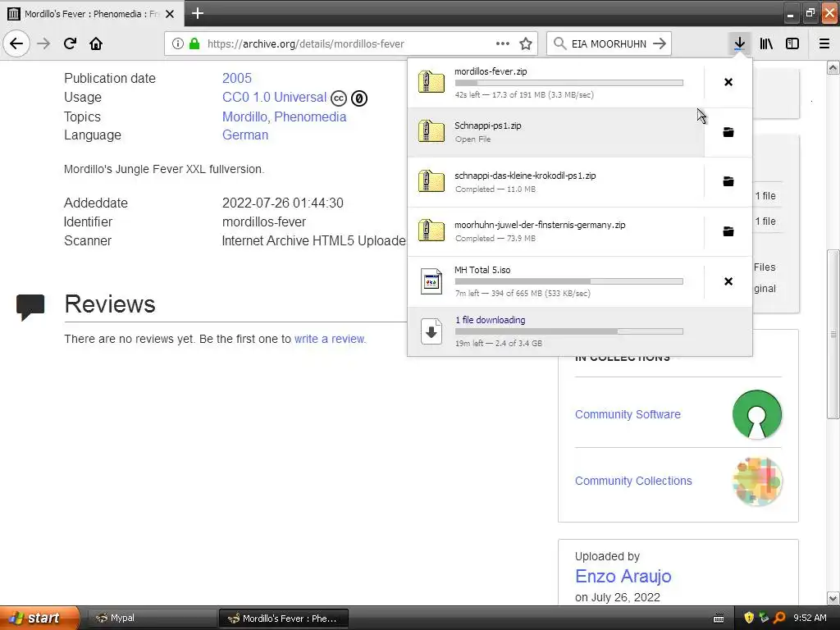This screenshot has width=840, height=630.
Task: Show site information for archive.org
Action: coord(178,43)
